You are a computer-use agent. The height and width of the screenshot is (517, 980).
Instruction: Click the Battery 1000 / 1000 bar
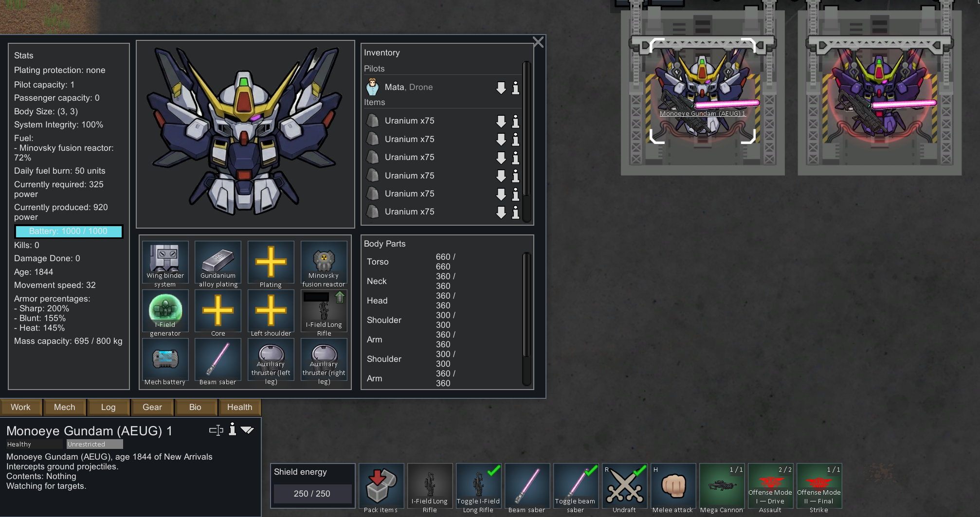click(69, 232)
